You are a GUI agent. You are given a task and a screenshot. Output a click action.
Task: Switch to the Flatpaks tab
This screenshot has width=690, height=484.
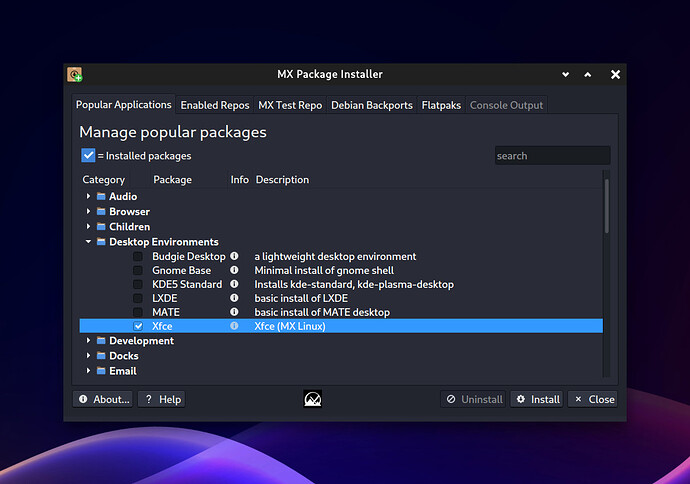click(441, 105)
